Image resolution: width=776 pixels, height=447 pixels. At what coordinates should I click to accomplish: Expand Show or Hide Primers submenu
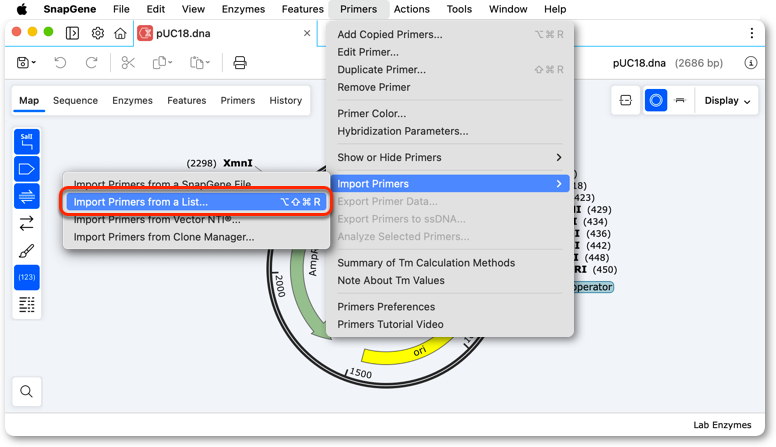(x=450, y=157)
